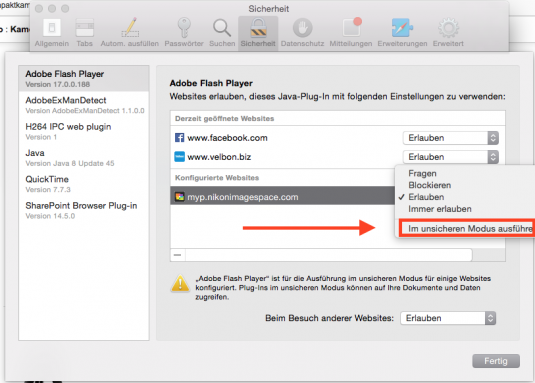Open the Allgemein preferences pane

tap(52, 33)
